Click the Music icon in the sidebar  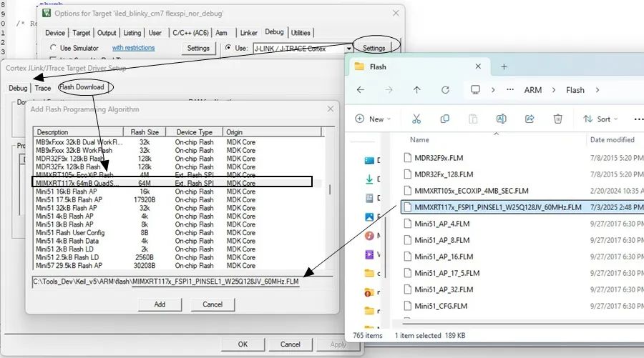[369, 236]
